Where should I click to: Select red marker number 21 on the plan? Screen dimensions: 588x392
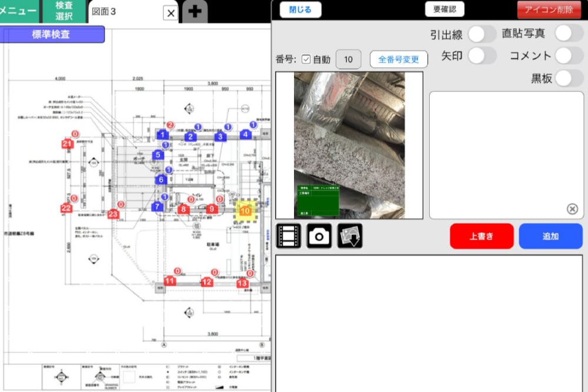67,144
